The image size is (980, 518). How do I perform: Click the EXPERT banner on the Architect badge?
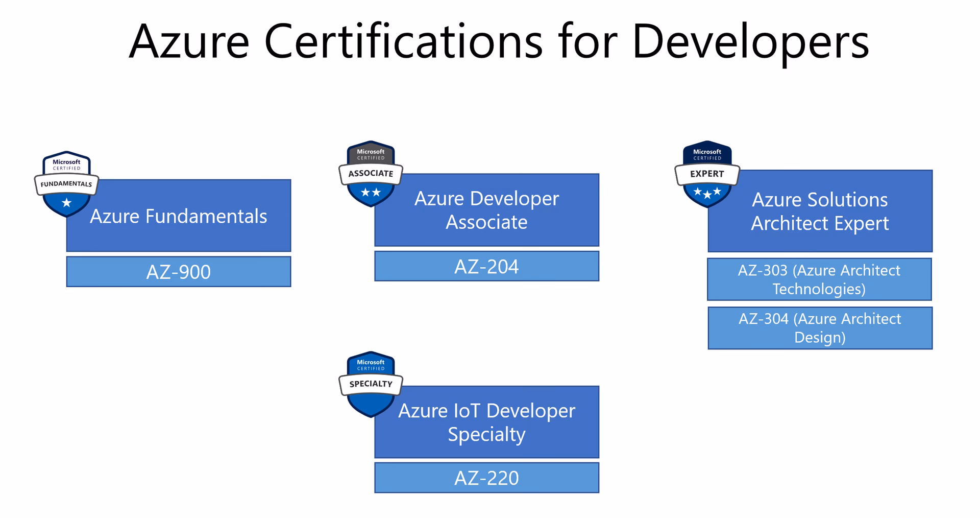coord(708,174)
